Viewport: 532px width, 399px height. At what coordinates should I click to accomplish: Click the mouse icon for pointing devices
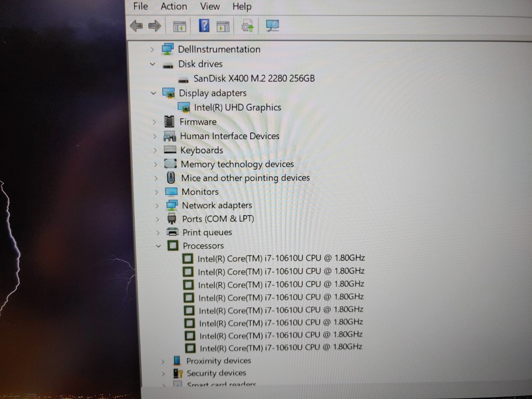pos(171,178)
